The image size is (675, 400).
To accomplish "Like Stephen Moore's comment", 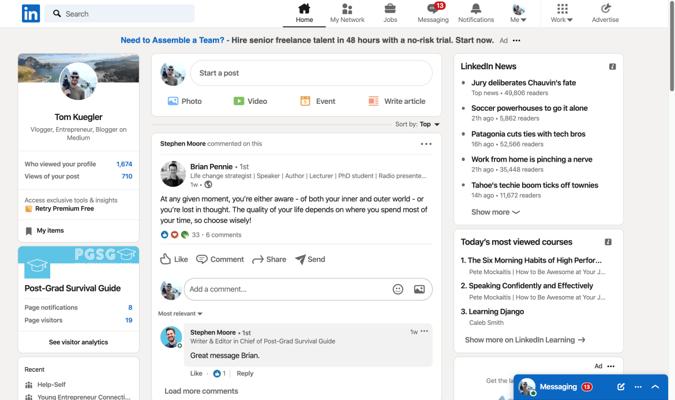I will click(x=196, y=373).
